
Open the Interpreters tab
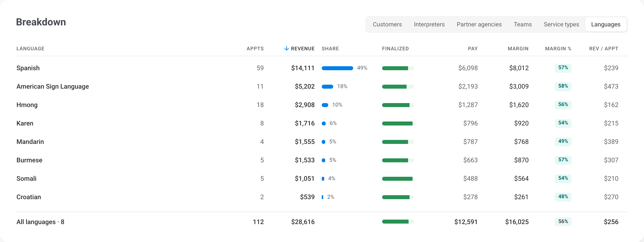[429, 24]
